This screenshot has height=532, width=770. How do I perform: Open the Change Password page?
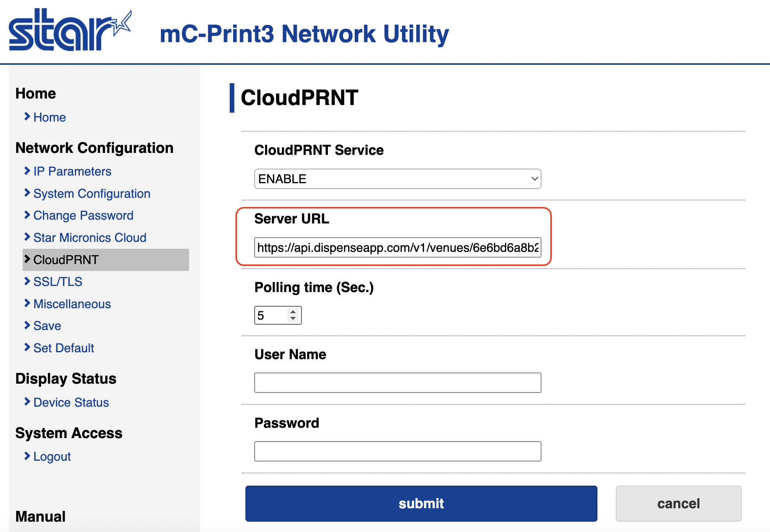[83, 215]
